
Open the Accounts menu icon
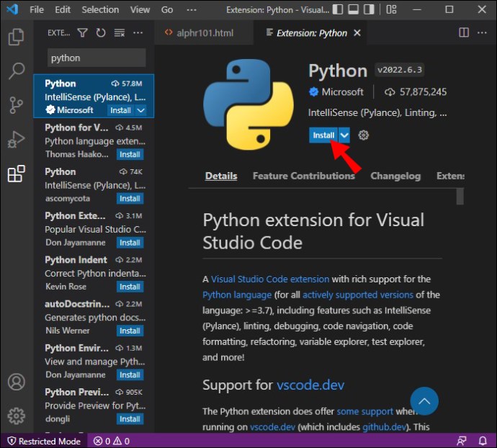click(17, 382)
